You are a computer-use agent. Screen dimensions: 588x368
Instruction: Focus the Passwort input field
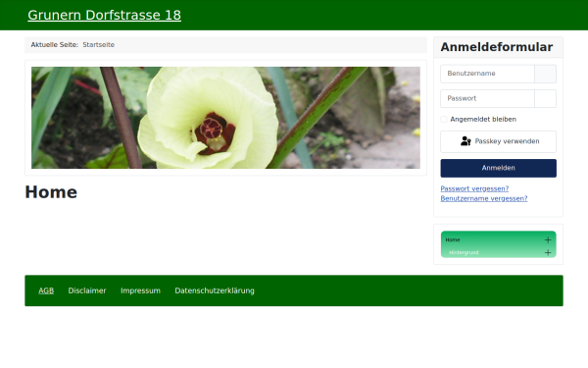[487, 99]
